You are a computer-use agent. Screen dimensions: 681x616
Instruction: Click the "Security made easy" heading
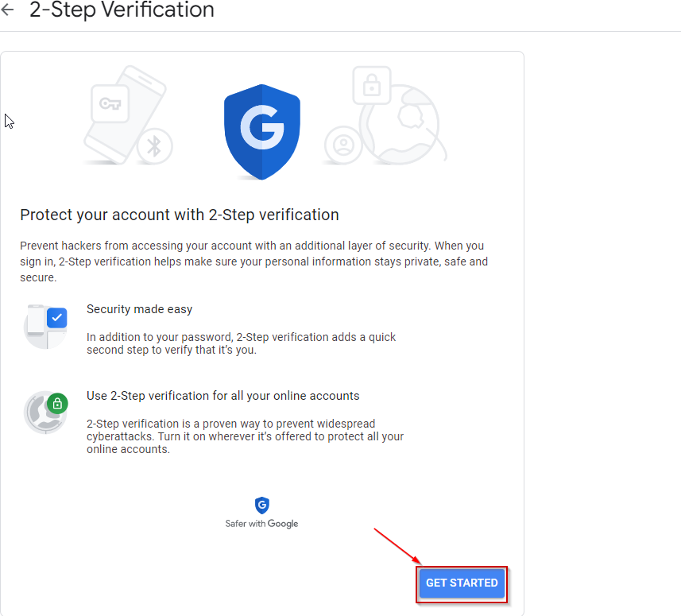[x=139, y=308]
